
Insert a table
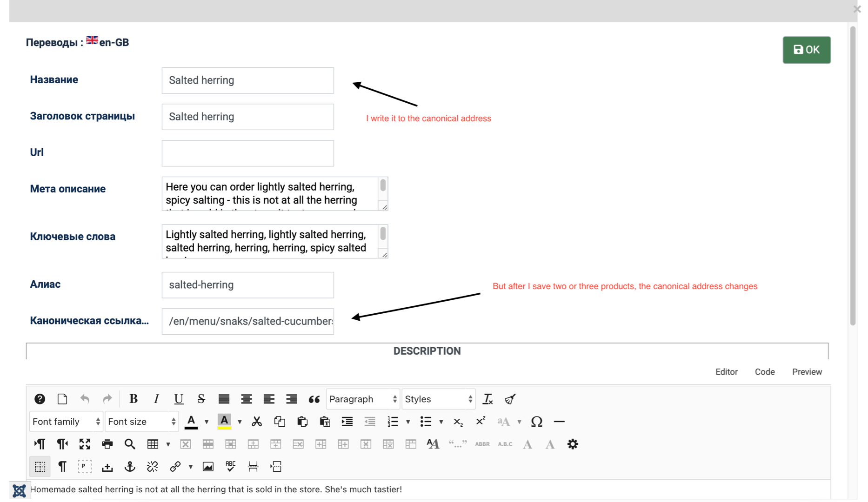(153, 444)
